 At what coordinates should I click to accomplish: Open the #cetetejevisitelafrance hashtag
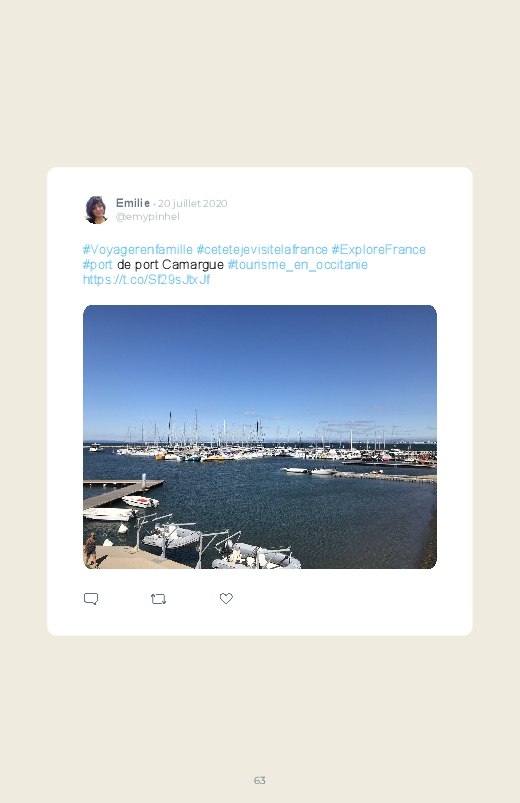point(262,249)
